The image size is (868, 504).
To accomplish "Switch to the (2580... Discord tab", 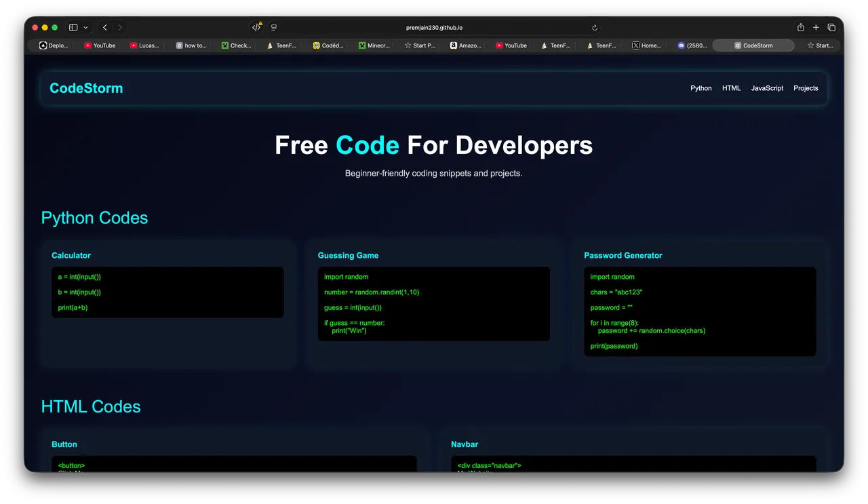I will 692,45.
